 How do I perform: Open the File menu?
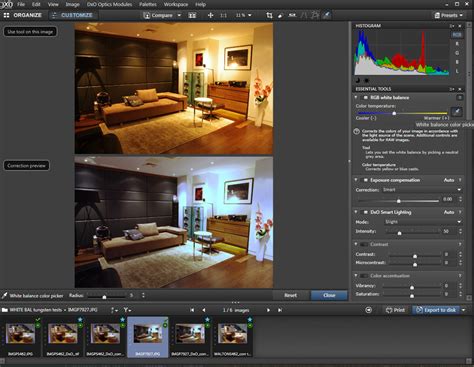pyautogui.click(x=21, y=4)
